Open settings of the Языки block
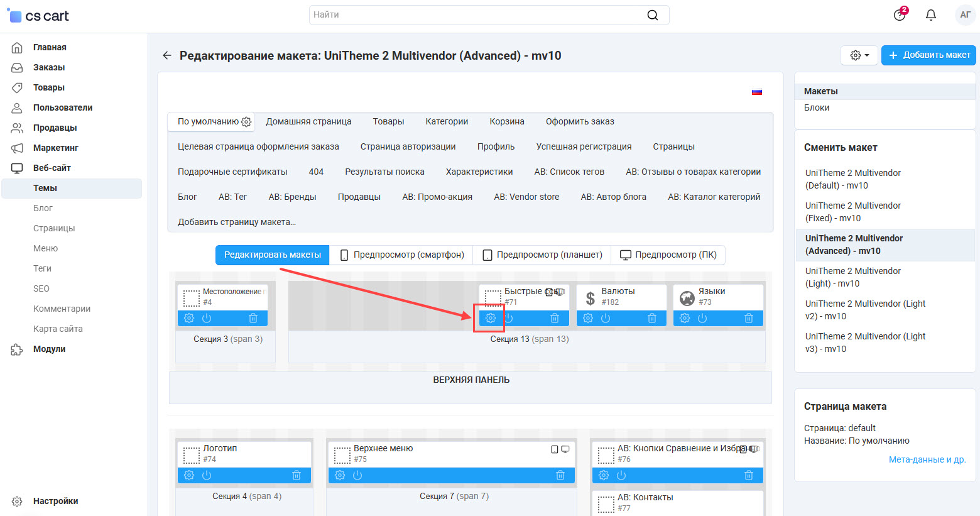Viewport: 980px width, 516px height. coord(685,318)
